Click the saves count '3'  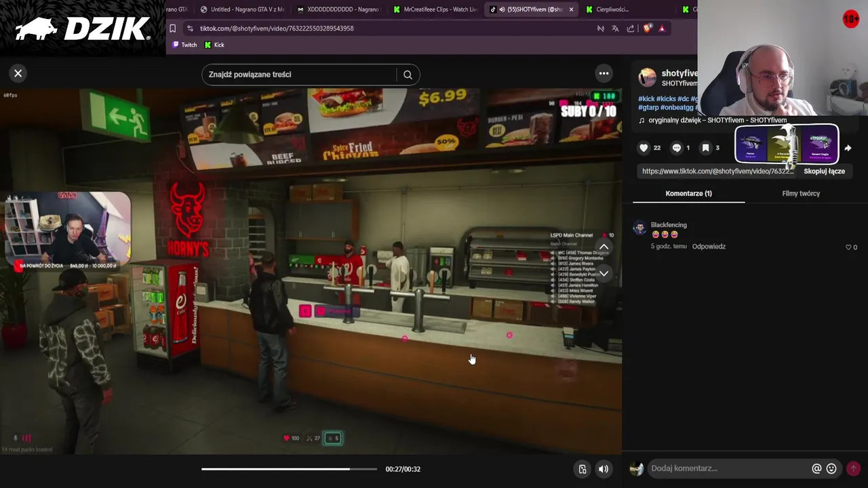[x=717, y=148]
